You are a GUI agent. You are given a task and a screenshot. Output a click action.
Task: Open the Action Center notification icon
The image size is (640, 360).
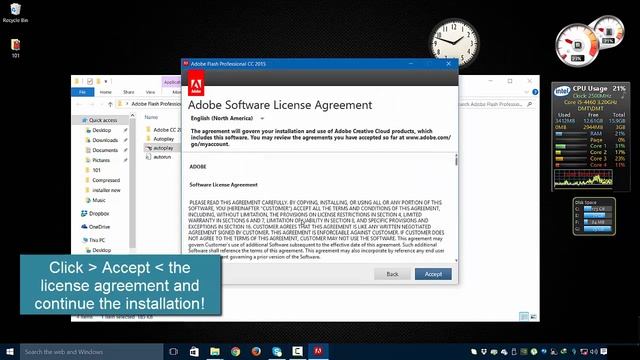604,351
